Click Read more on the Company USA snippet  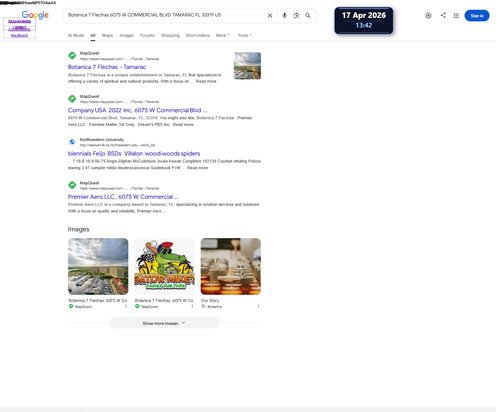[x=183, y=125]
